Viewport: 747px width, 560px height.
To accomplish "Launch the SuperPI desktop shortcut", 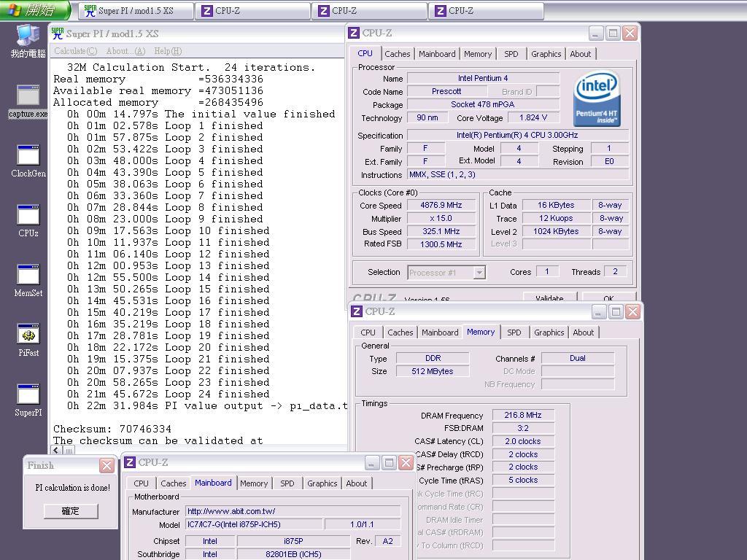I will click(x=28, y=400).
